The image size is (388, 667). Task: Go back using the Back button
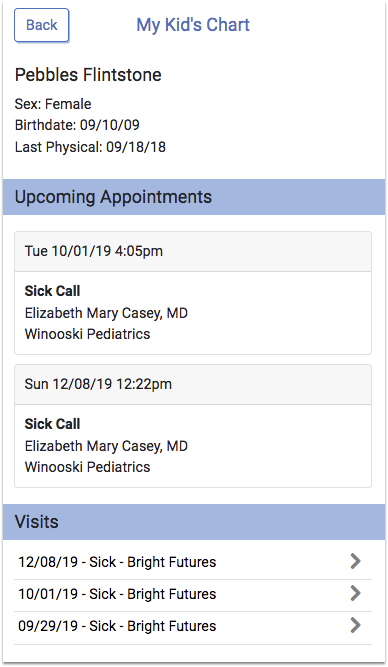42,25
